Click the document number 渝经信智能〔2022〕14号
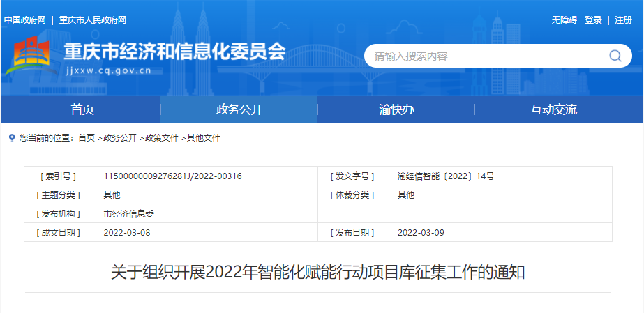 pos(445,176)
